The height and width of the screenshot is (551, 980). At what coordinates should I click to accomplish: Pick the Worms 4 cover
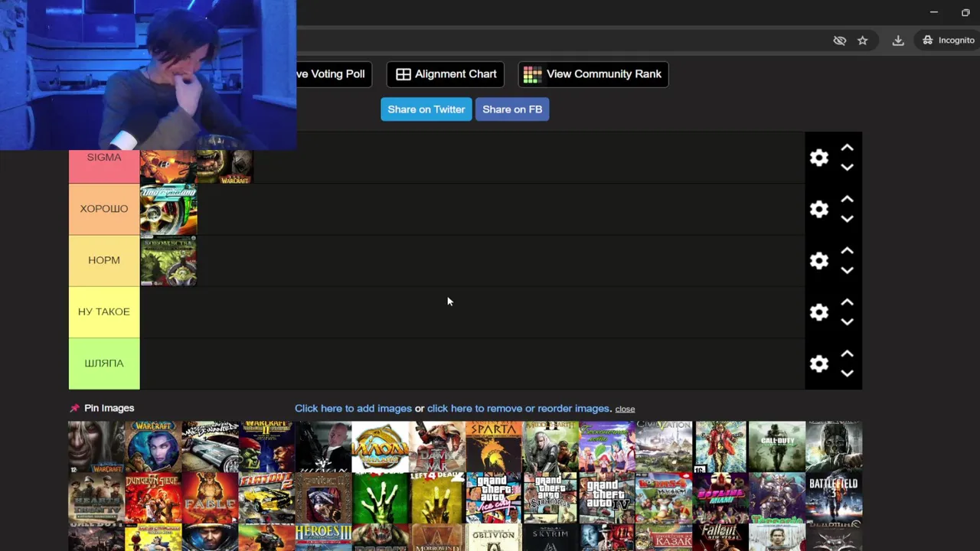click(664, 498)
